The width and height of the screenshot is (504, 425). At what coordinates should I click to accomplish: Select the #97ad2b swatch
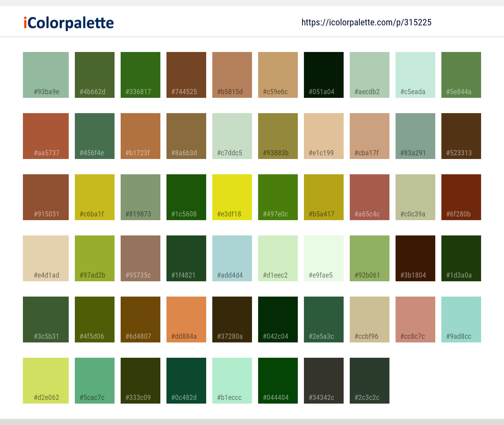[x=95, y=258]
